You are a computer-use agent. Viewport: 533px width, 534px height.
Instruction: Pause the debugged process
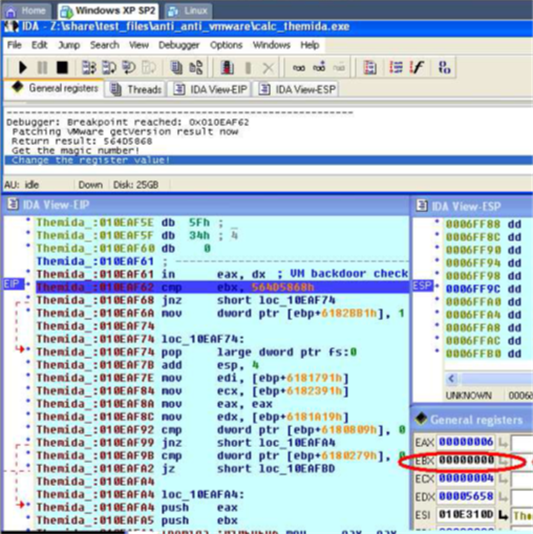pos(42,67)
